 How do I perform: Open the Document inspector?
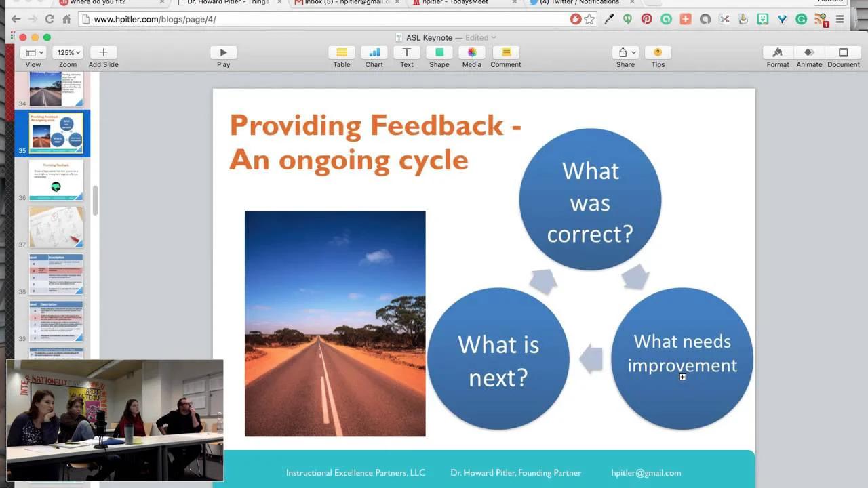click(843, 53)
